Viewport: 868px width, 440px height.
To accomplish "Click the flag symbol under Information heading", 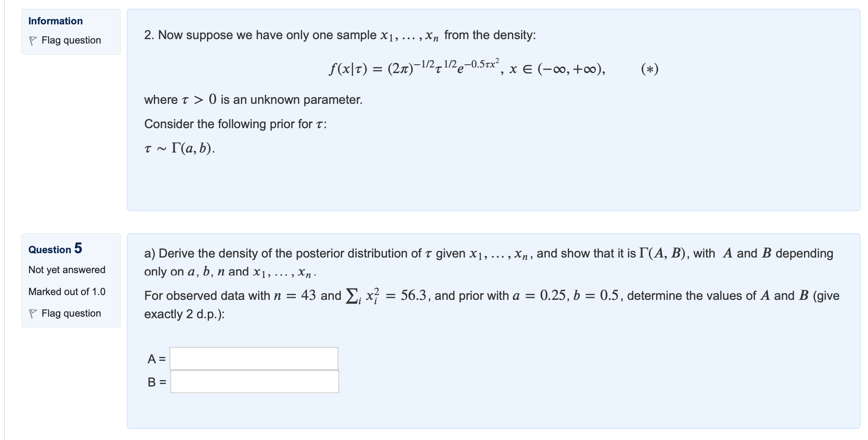I will (34, 40).
